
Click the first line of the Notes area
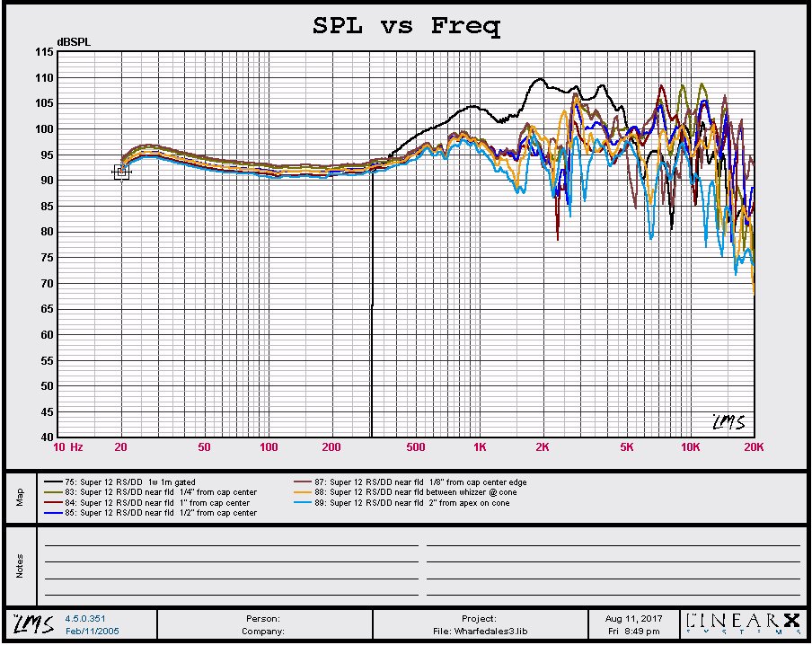231,544
